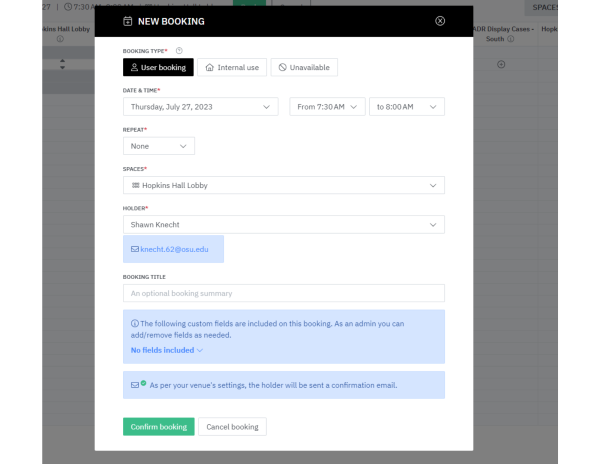Click the envelope icon beside holder email
The image size is (600, 464).
135,249
